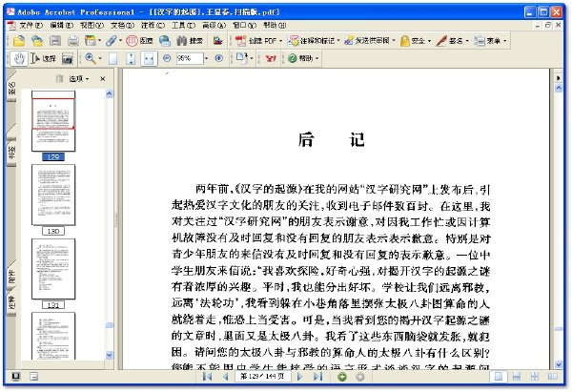Click the Print icon
The image size is (572, 392).
click(73, 40)
